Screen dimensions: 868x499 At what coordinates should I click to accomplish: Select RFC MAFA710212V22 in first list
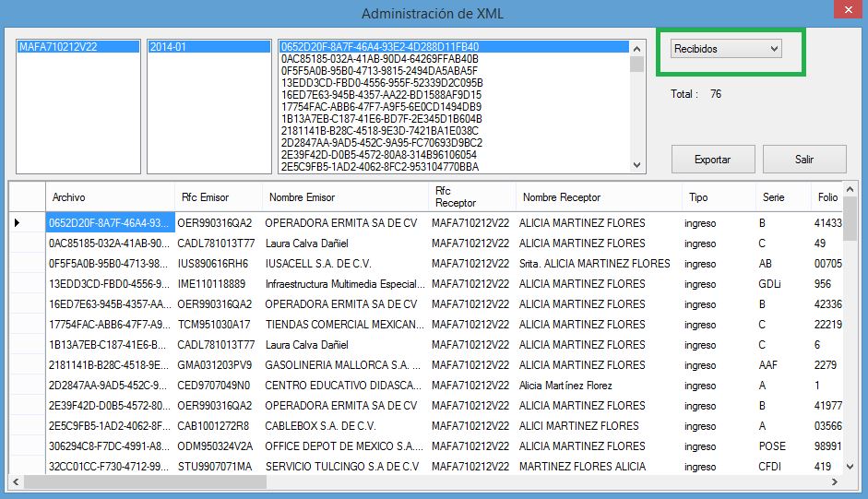[x=78, y=47]
